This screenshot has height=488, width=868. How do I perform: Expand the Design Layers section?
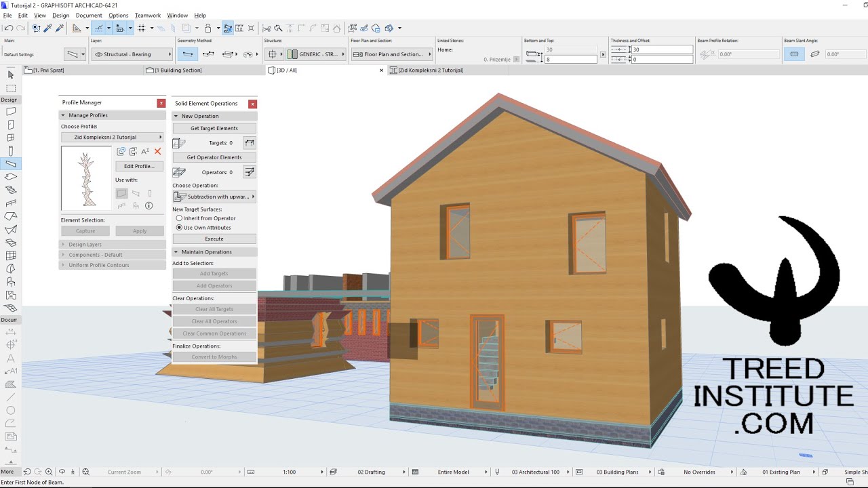[113, 244]
